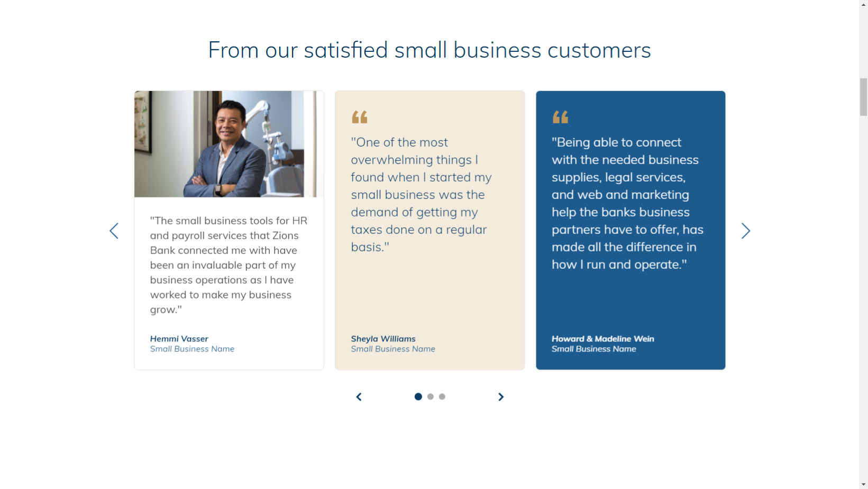This screenshot has height=489, width=868.
Task: Click the photo of Hemmi Vasser
Action: [229, 144]
